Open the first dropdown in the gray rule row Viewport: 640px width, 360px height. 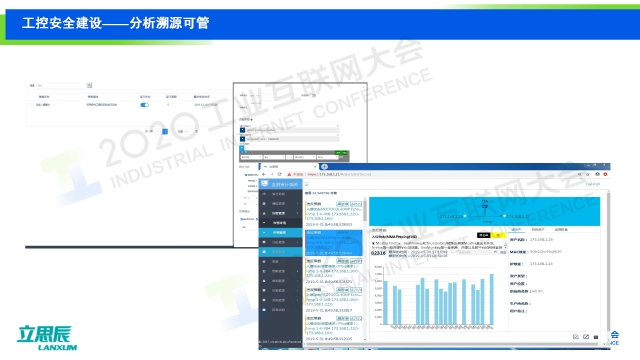tap(251, 157)
